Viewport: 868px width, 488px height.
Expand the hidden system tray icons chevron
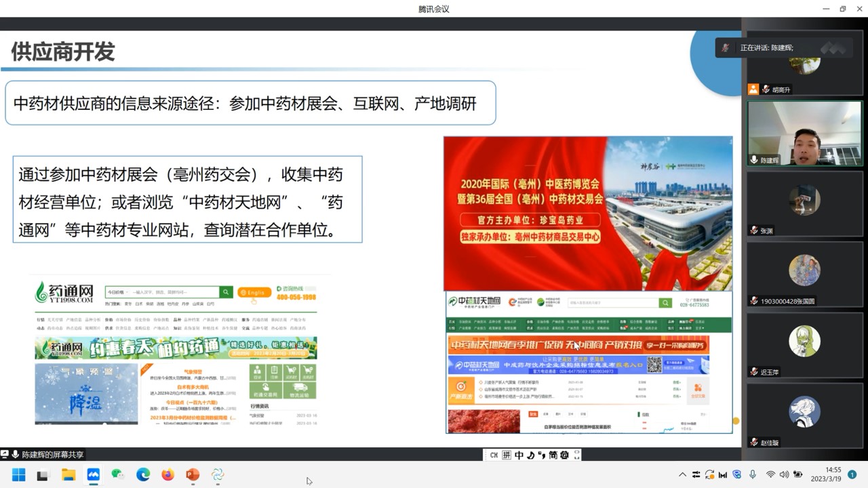[x=682, y=474]
